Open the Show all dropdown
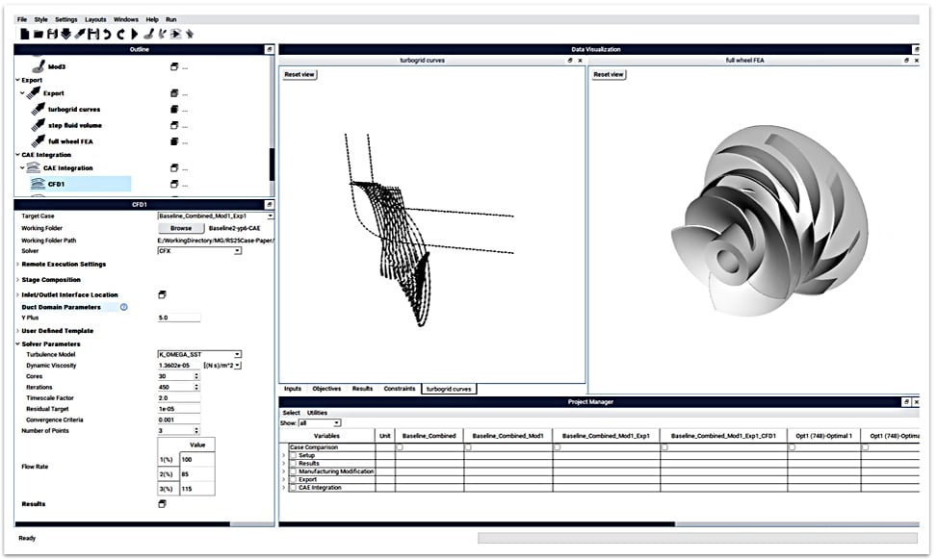Screen dimensions: 937x560 pos(320,422)
